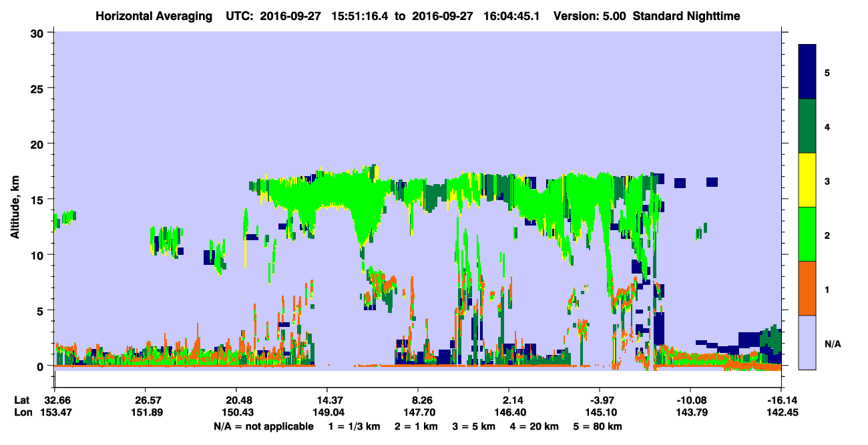
Task: Click legend text '2 = 1 km'
Action: tap(418, 426)
